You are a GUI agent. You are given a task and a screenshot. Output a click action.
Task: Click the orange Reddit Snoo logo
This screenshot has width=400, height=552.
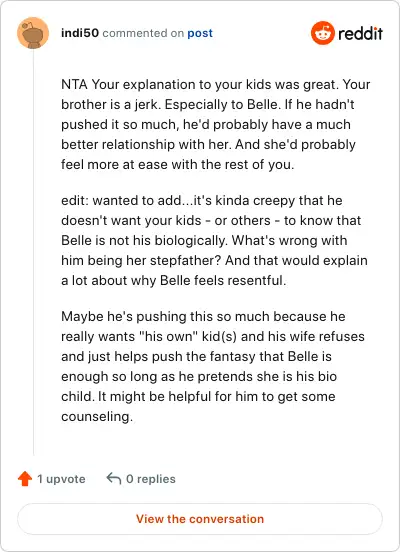(x=323, y=33)
